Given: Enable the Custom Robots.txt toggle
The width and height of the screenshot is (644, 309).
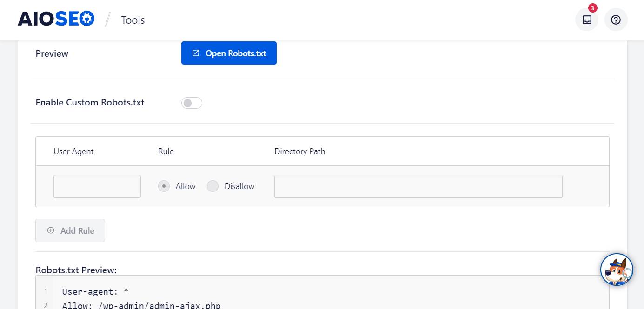Looking at the screenshot, I should (192, 103).
